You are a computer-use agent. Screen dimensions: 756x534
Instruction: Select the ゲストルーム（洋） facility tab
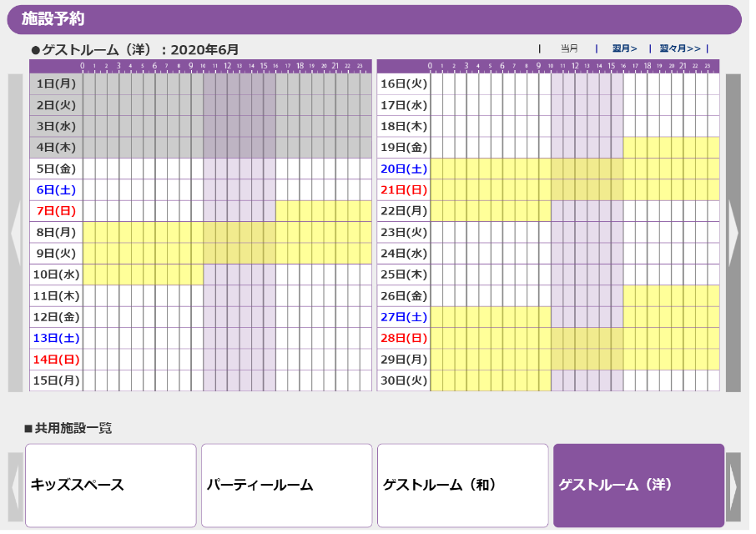[638, 486]
